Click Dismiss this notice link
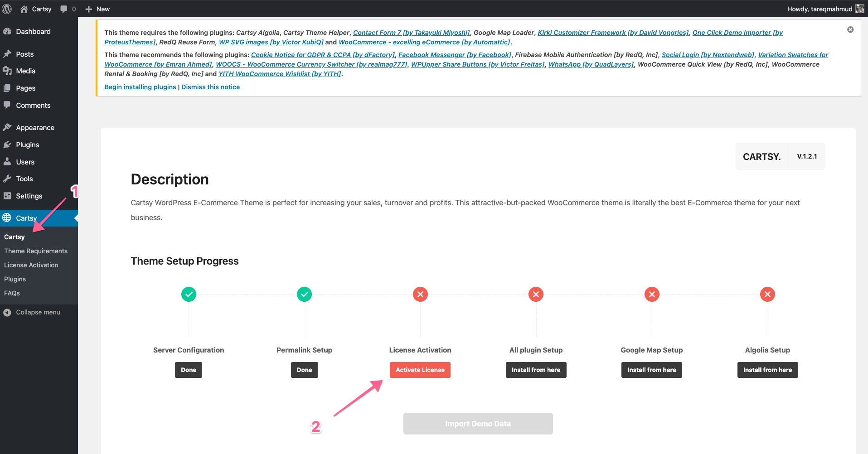The width and height of the screenshot is (868, 454). (210, 87)
